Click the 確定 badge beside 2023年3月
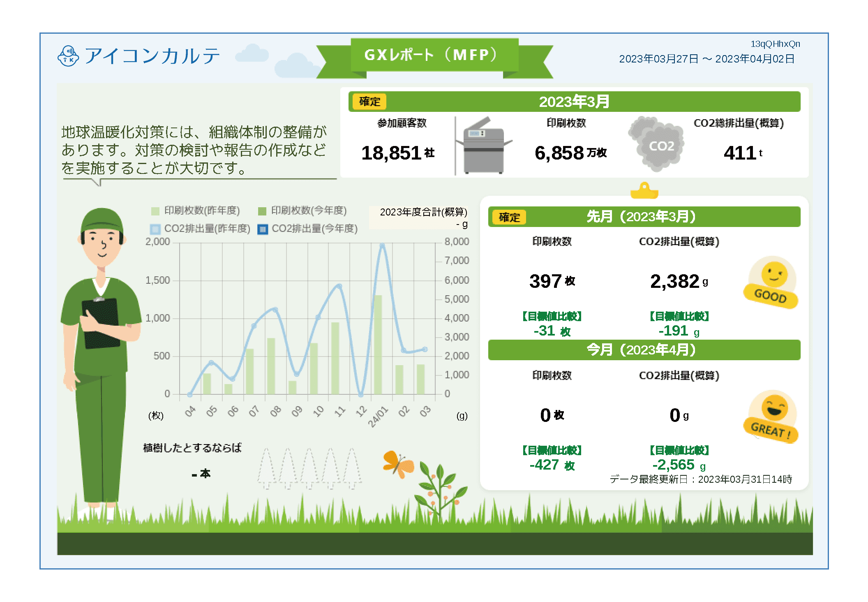 (369, 102)
